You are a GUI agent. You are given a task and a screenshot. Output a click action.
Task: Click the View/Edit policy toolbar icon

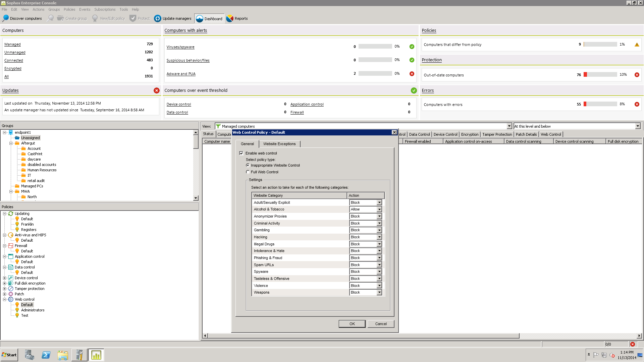(95, 18)
